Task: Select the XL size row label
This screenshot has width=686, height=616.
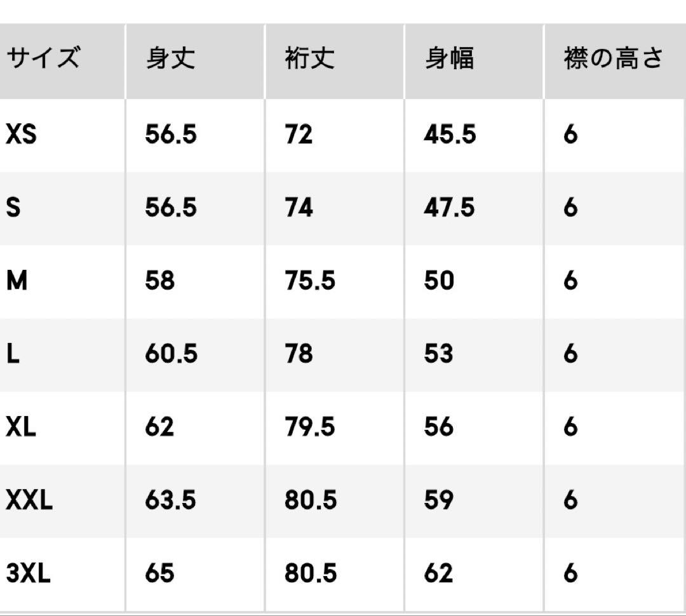Action: 21,427
